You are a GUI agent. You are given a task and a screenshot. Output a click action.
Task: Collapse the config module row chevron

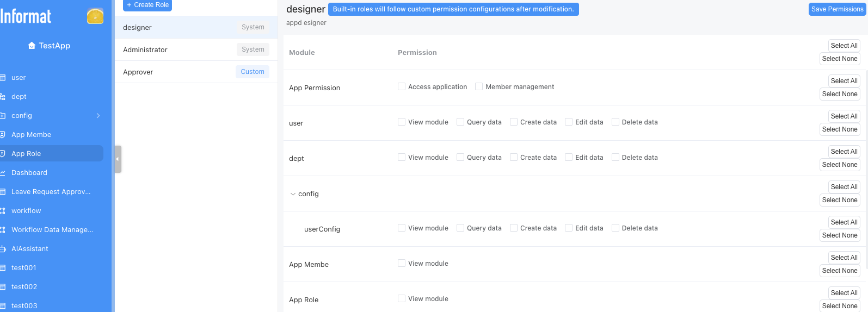[293, 194]
